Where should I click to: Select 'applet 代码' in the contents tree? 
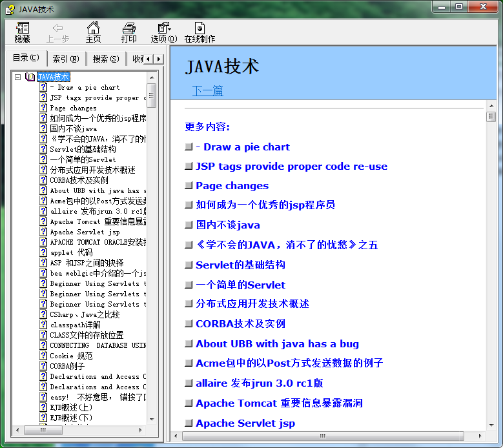[71, 253]
